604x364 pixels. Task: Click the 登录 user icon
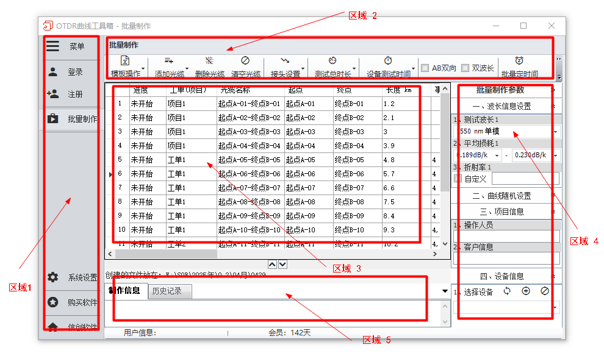[x=53, y=72]
